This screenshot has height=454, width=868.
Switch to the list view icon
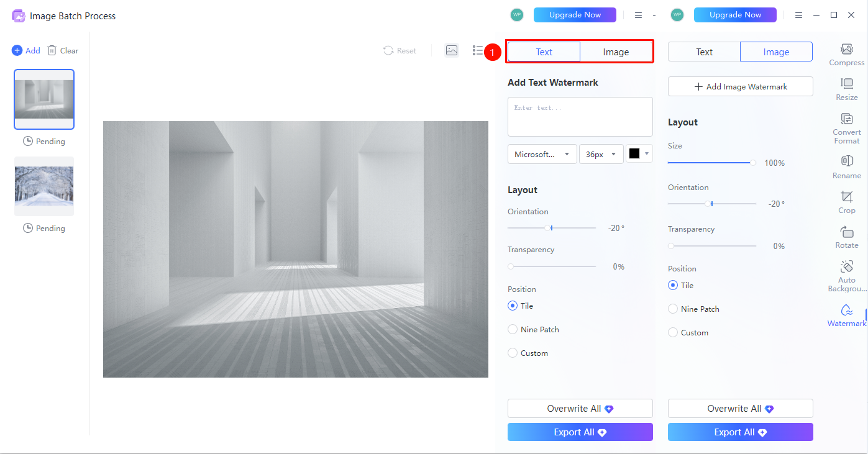pyautogui.click(x=478, y=50)
